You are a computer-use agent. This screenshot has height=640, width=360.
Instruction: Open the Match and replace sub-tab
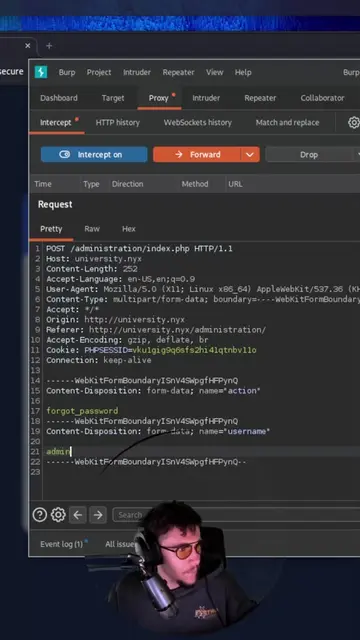click(x=287, y=122)
